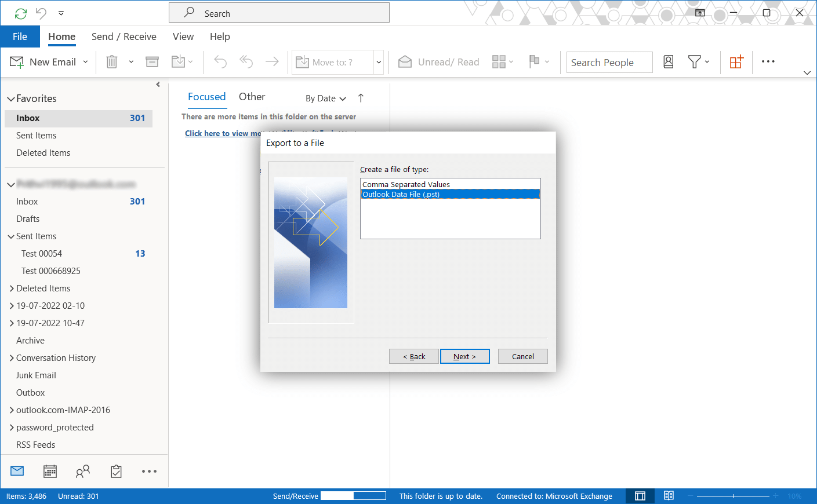The image size is (817, 504).
Task: Click the Reply All icon
Action: pyautogui.click(x=246, y=62)
